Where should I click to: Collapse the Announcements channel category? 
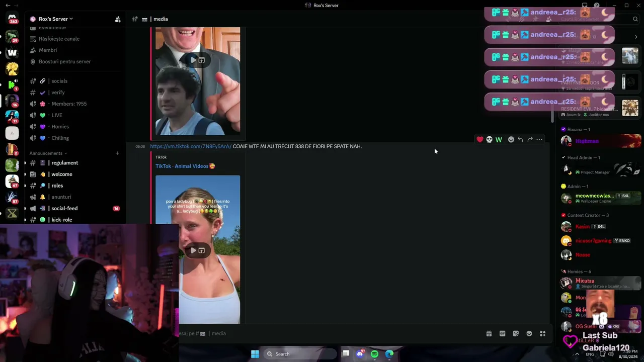pyautogui.click(x=48, y=153)
